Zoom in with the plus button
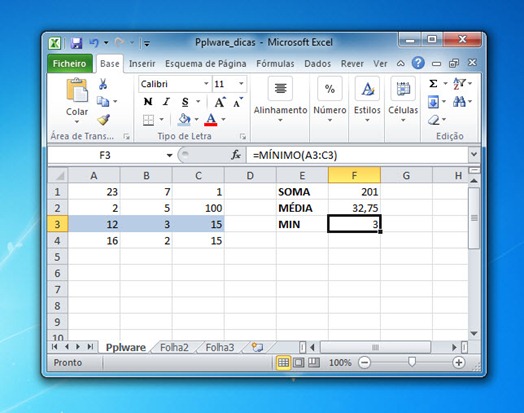This screenshot has width=524, height=413. [x=458, y=363]
